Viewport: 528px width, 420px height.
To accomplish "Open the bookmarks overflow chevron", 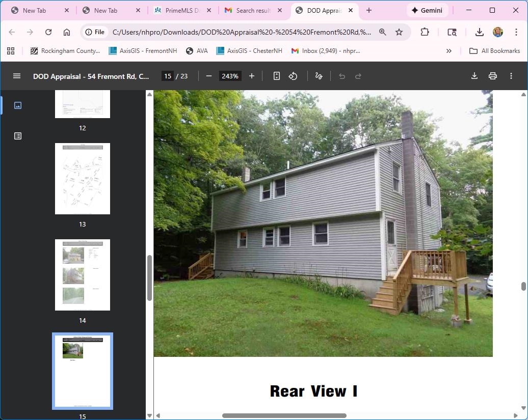I will (x=449, y=50).
